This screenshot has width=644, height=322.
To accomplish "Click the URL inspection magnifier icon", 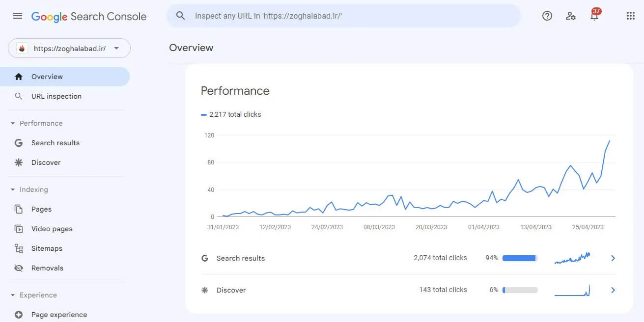I will (19, 96).
